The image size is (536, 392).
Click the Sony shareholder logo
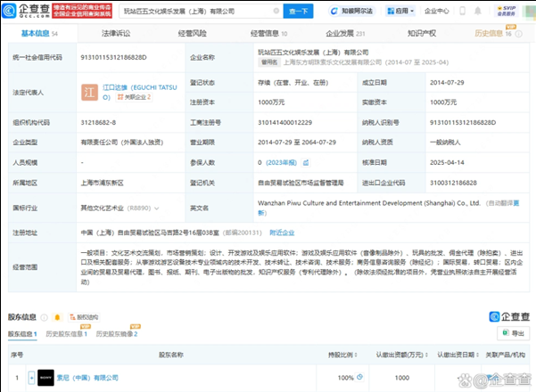(45, 377)
